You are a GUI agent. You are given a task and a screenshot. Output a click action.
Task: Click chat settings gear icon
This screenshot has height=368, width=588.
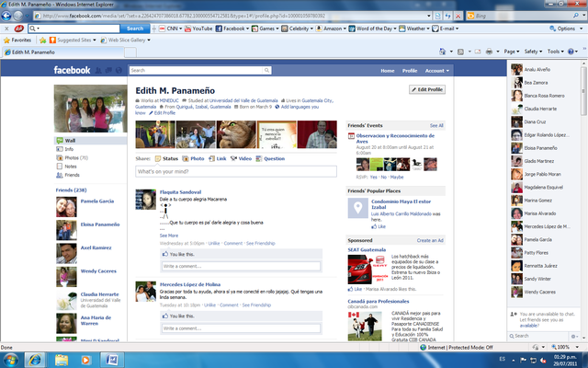573,336
